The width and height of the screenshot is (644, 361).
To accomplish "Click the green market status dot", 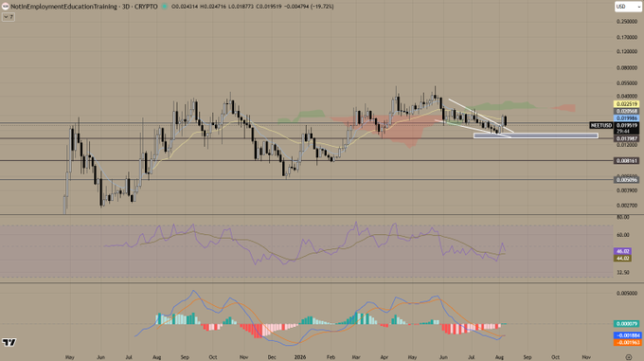I will point(164,7).
